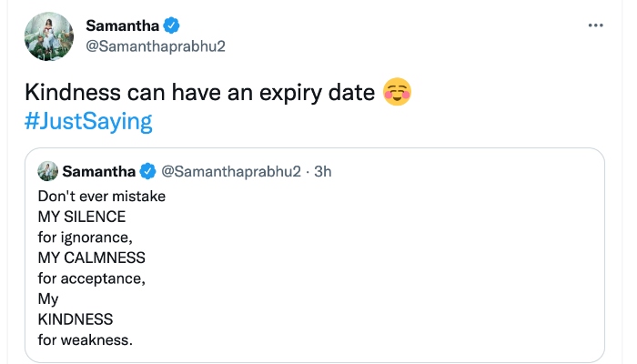Viewport: 637px width, 364px height.
Task: Click the quoted line 'Don't ever mistake'
Action: (101, 196)
